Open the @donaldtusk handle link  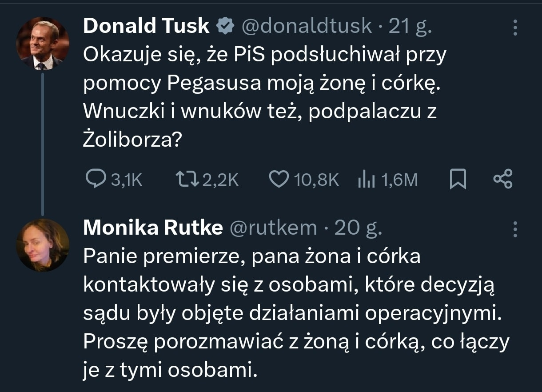click(x=307, y=27)
